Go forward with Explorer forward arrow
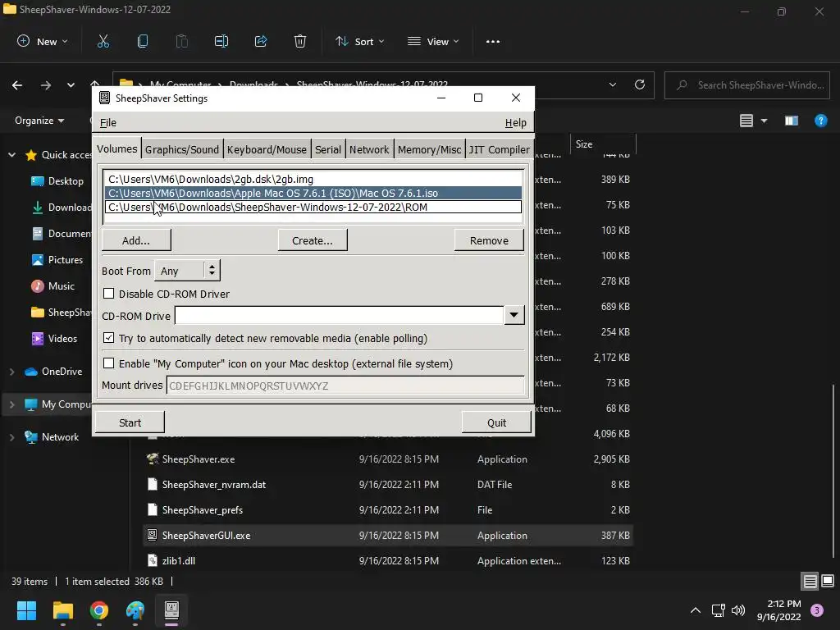 tap(46, 85)
